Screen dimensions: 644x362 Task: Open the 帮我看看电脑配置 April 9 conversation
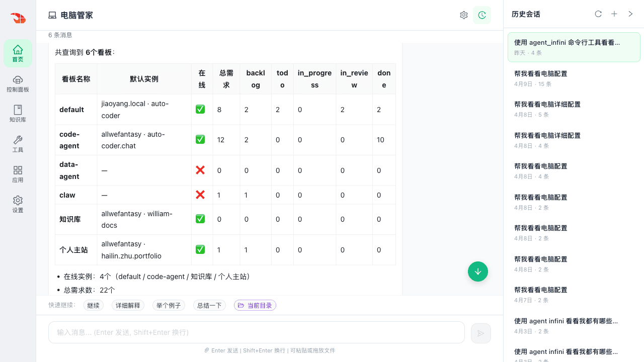coord(574,78)
